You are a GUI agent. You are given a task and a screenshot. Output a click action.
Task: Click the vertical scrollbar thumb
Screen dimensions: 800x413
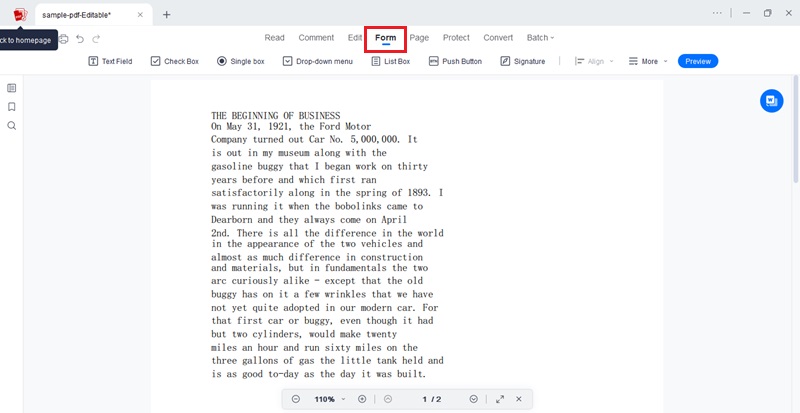(x=796, y=129)
